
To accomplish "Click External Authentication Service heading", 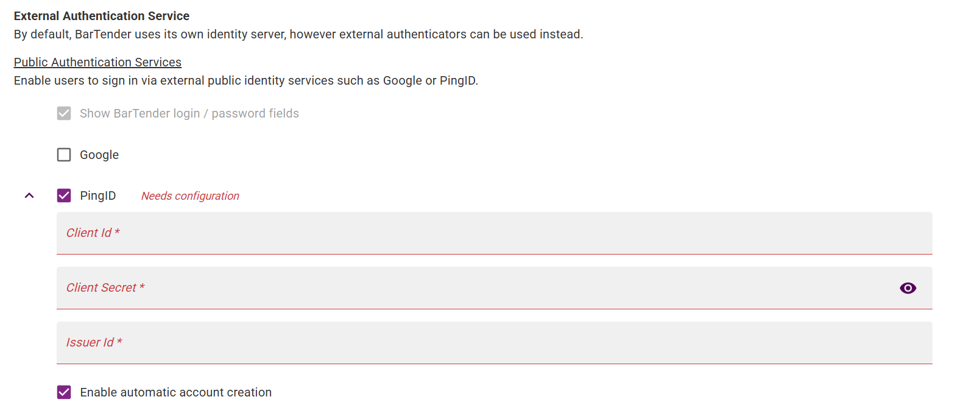I will [x=102, y=16].
